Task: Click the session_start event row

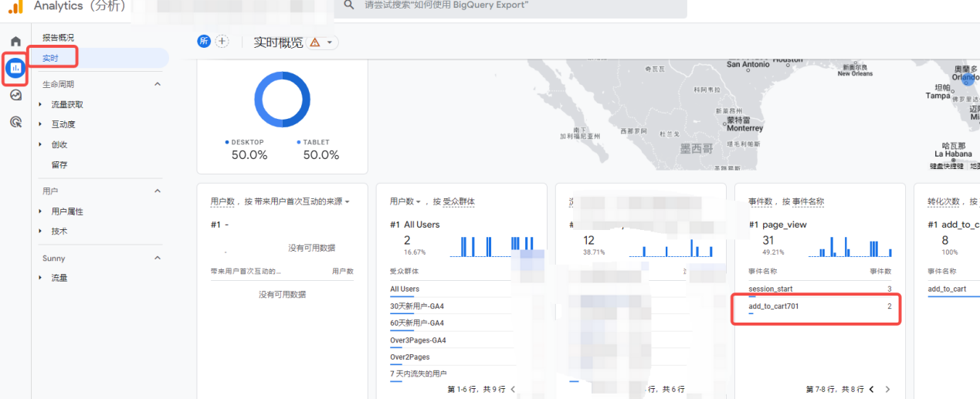Action: click(819, 289)
